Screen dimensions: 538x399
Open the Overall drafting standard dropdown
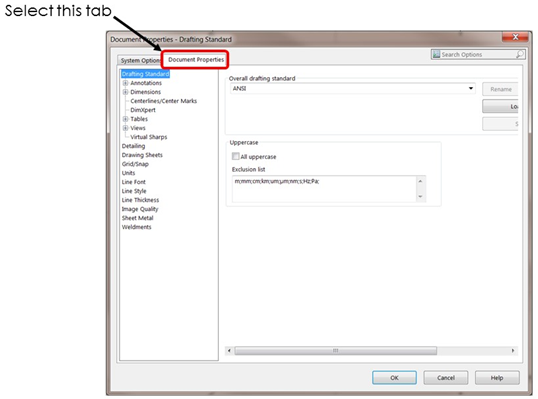click(353, 89)
